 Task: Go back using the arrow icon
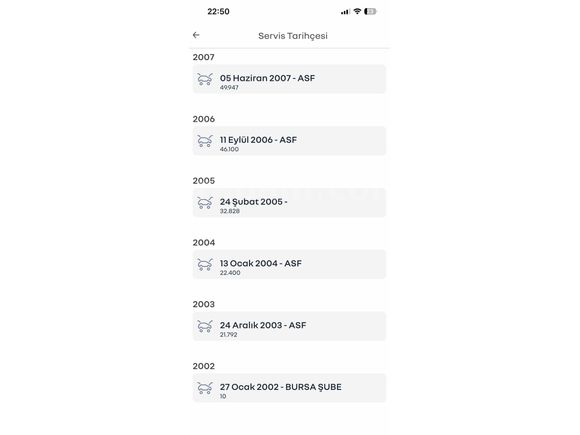tap(196, 35)
